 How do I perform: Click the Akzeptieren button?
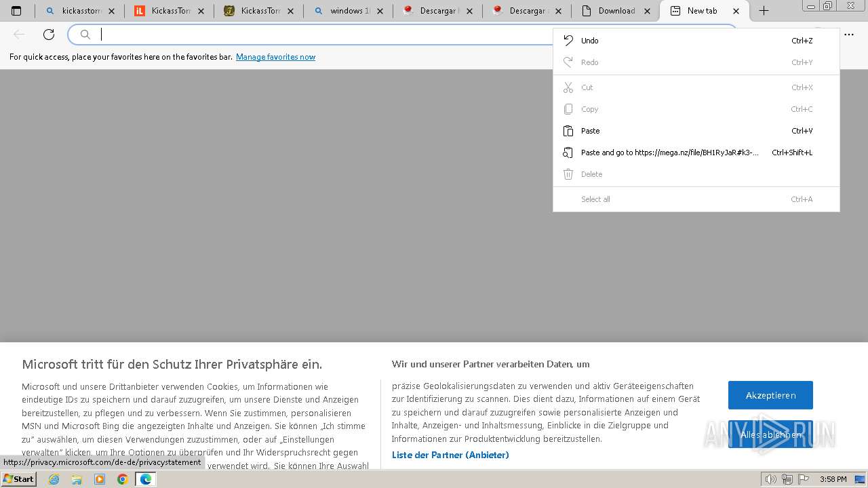click(x=770, y=395)
